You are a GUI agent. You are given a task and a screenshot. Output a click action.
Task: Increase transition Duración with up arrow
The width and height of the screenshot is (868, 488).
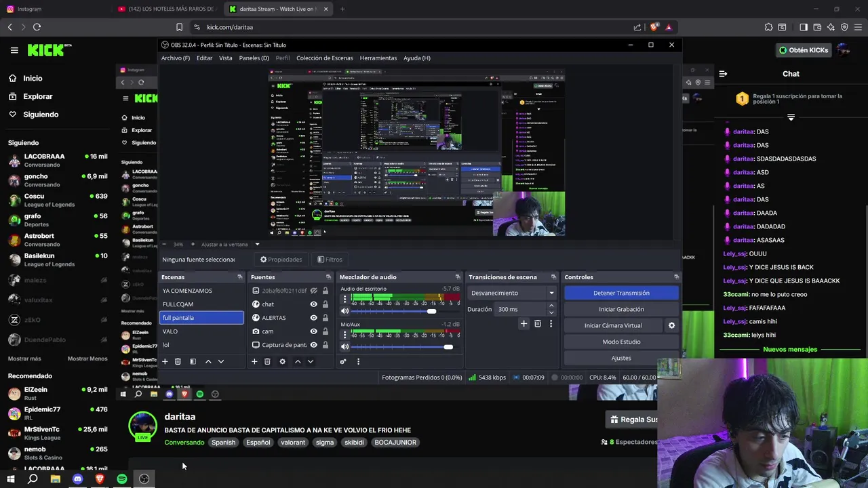pyautogui.click(x=551, y=306)
